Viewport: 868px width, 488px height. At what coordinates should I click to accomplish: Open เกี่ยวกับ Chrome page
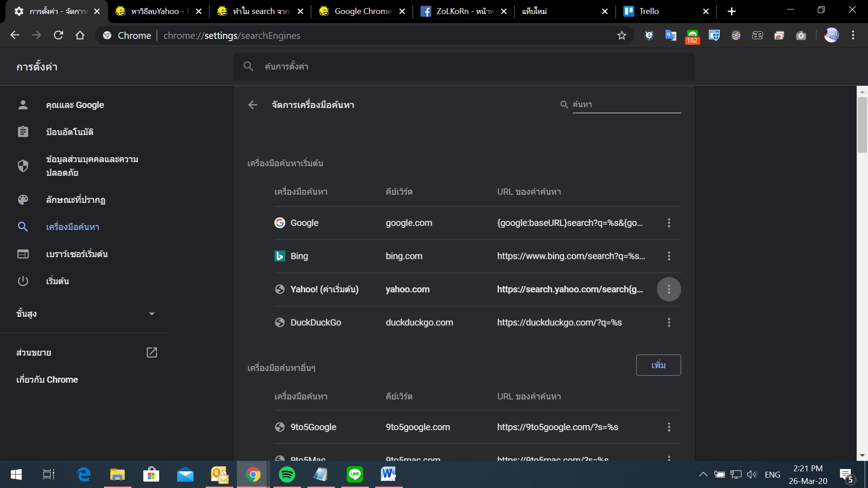[x=47, y=380]
